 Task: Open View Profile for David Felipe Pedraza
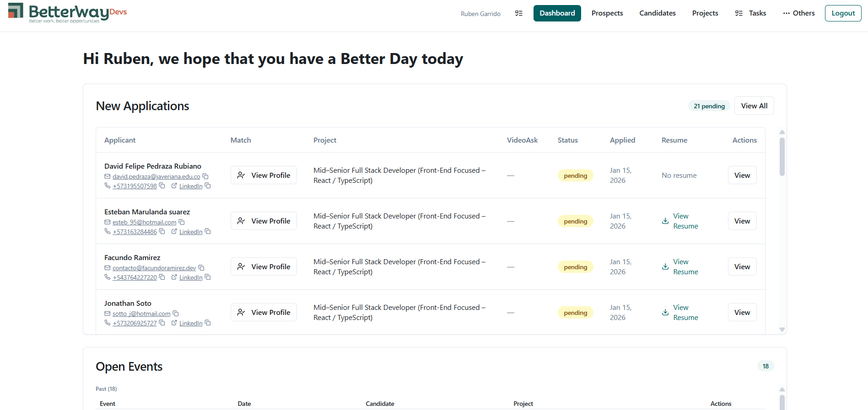pos(264,176)
